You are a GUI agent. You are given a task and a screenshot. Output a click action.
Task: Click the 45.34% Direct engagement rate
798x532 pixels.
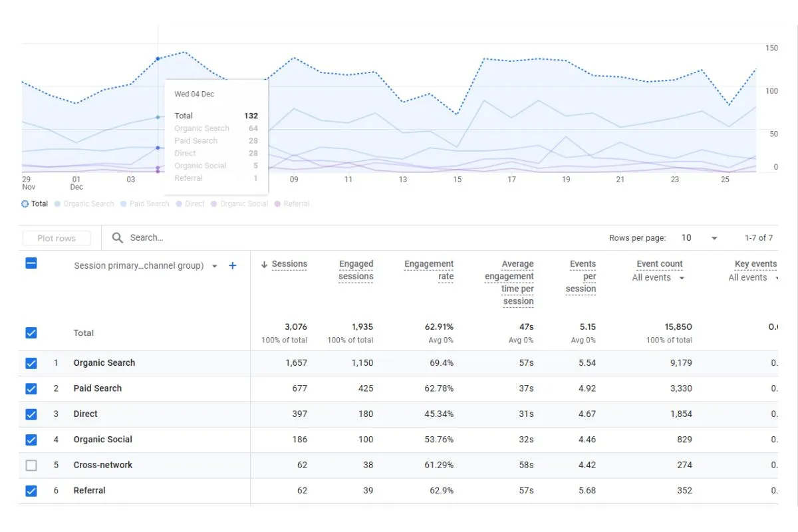[x=438, y=414]
